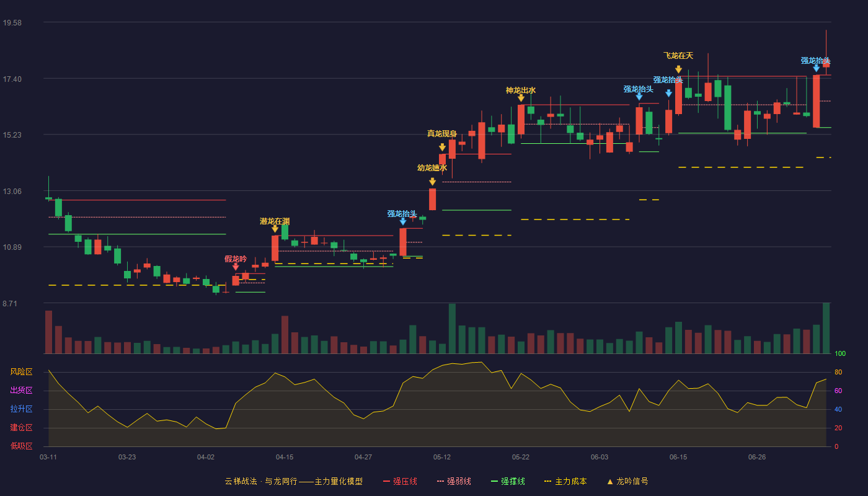Click the yellow arrow under 潜龙在渊 signal

pyautogui.click(x=275, y=229)
